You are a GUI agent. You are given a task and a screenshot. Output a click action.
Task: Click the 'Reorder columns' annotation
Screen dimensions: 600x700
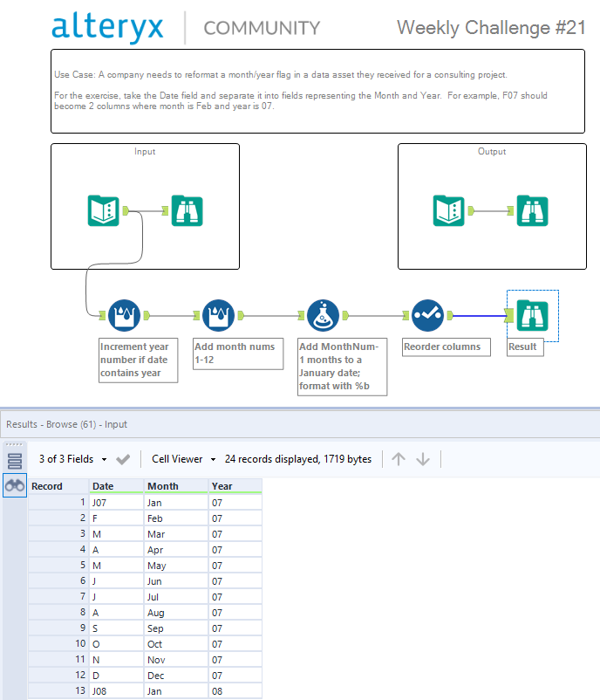447,347
